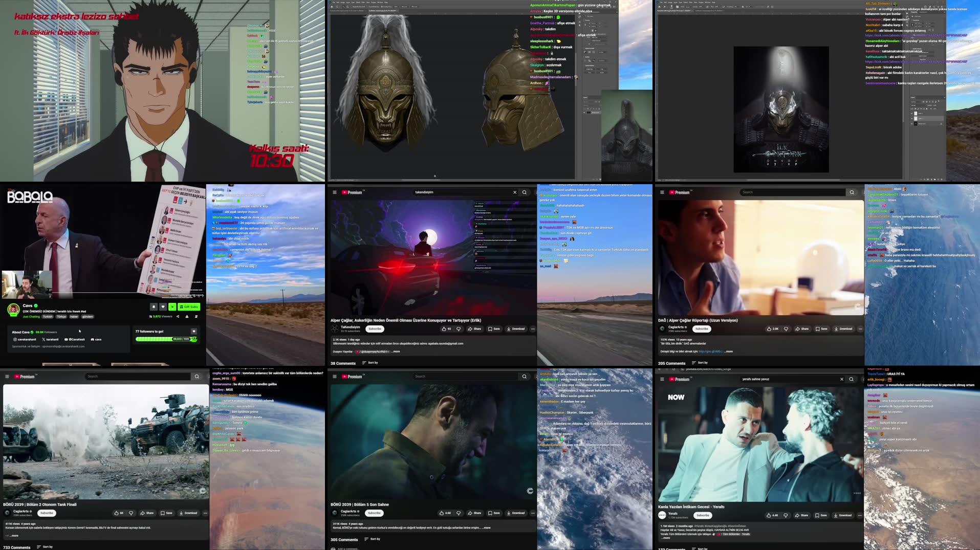Like the BÖRÜ 2039 Bölüm 2 video (6K)
The width and height of the screenshot is (980, 550).
click(x=119, y=513)
